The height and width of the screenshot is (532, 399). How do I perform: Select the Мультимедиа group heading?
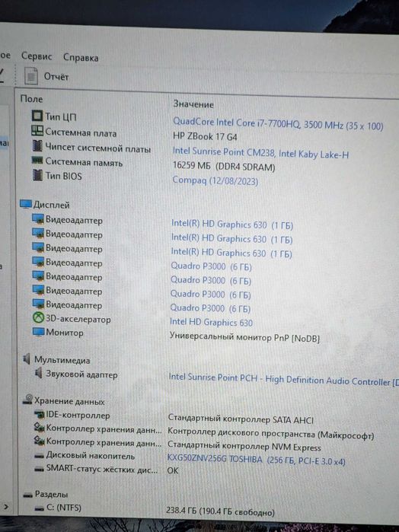point(62,360)
